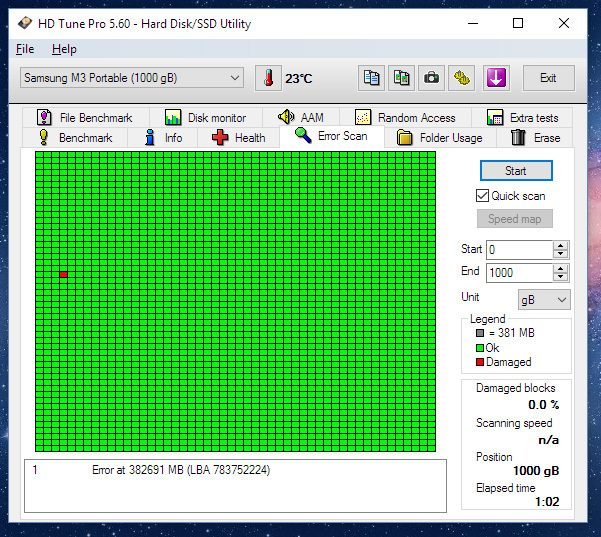This screenshot has height=537, width=601.
Task: Click the Error Scan magnifier icon
Action: coord(303,135)
